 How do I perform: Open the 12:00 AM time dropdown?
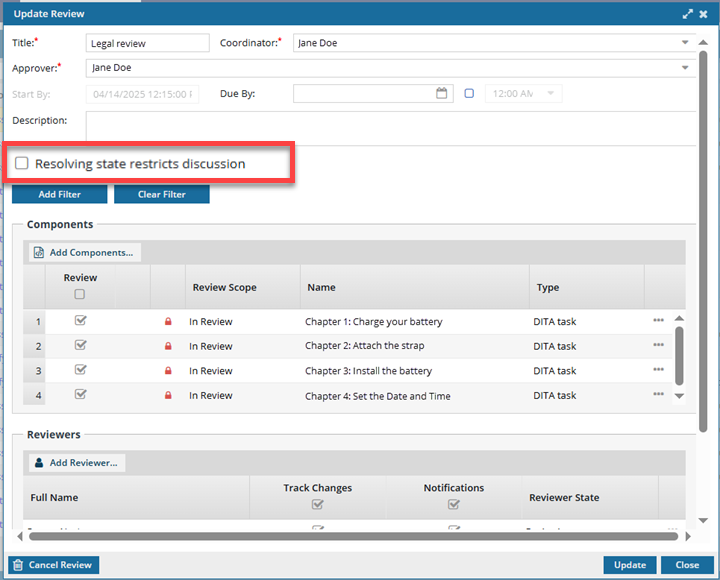[x=551, y=93]
